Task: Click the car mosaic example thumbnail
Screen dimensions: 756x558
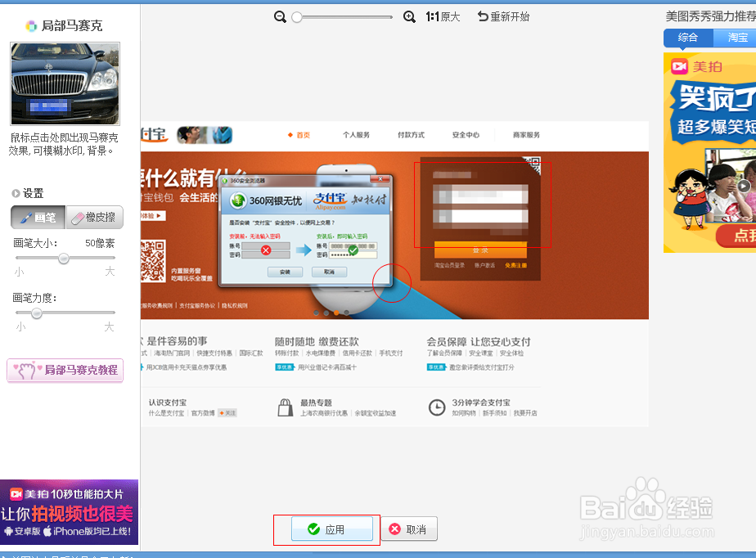Action: coord(65,84)
